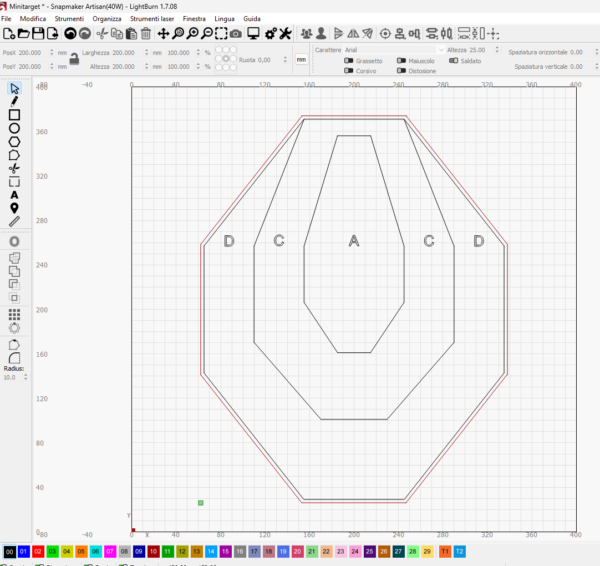This screenshot has width=600, height=566.
Task: Open the Grid Array tool
Action: coord(14,315)
